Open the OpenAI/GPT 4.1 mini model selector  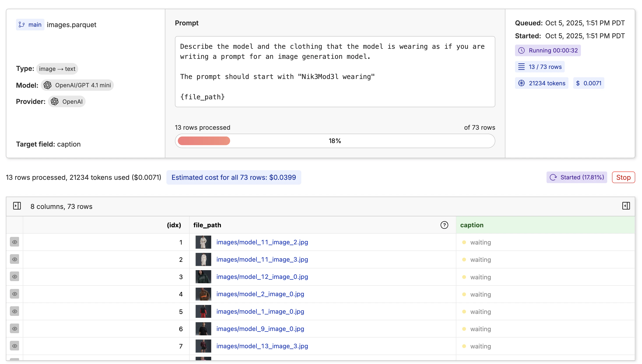pyautogui.click(x=77, y=85)
